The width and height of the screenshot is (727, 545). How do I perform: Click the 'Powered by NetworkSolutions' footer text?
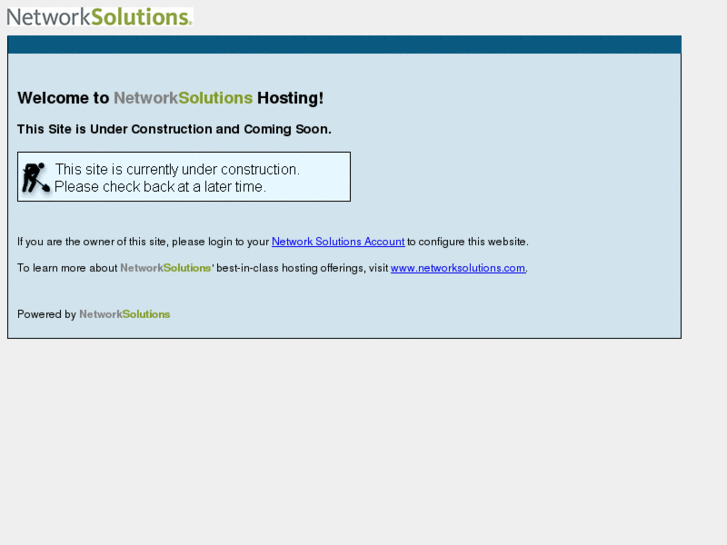tap(94, 314)
